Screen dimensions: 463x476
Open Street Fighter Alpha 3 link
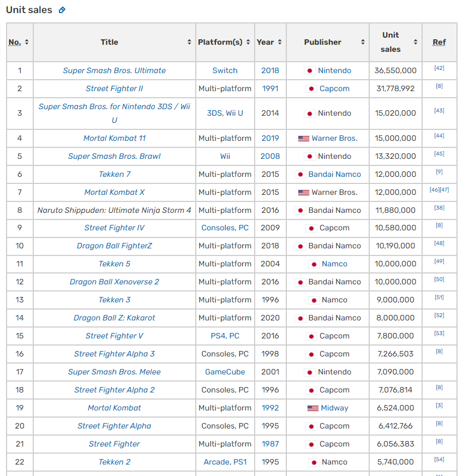[x=115, y=354]
